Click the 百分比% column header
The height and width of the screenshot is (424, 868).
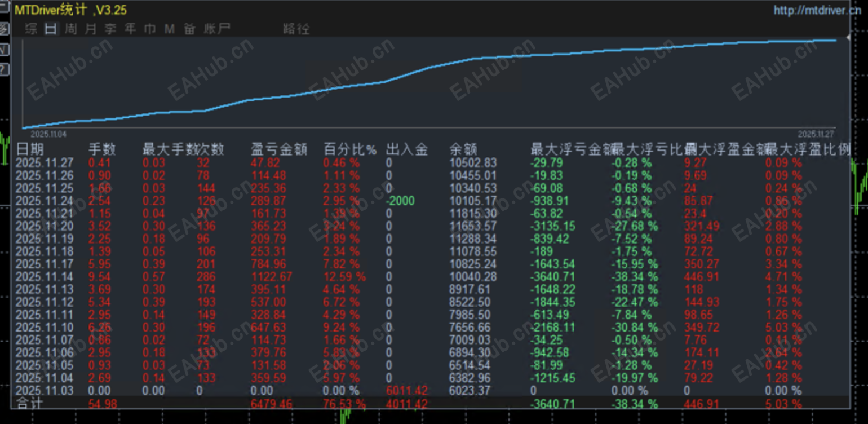pos(349,149)
